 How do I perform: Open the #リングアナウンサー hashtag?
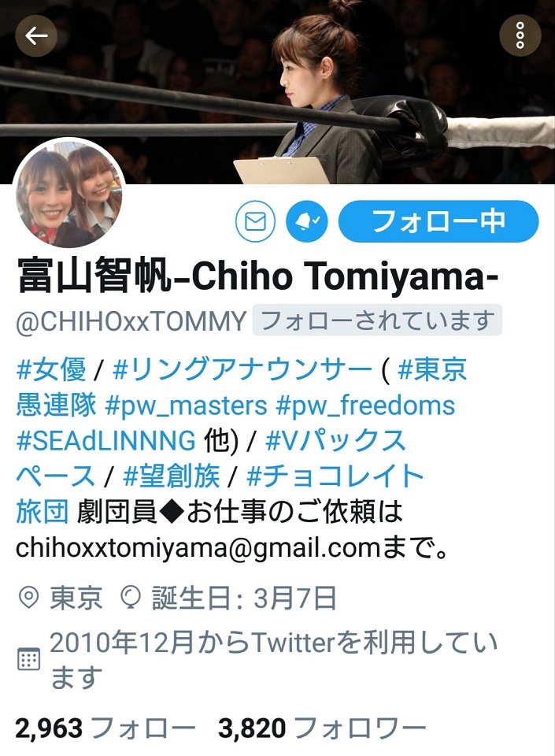click(x=242, y=370)
